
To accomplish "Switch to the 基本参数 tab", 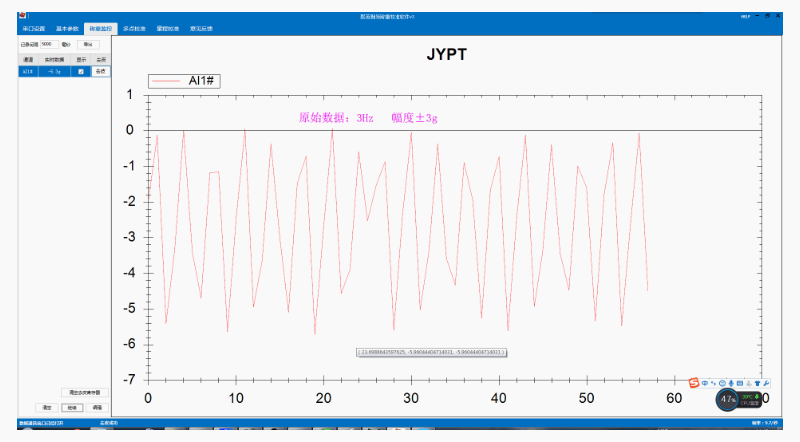I will coord(66,29).
